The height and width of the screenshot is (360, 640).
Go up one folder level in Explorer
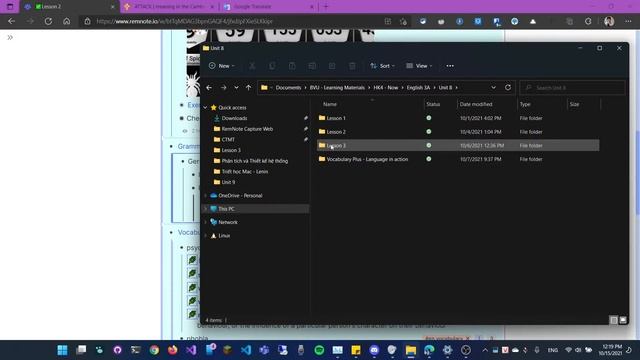[x=248, y=88]
